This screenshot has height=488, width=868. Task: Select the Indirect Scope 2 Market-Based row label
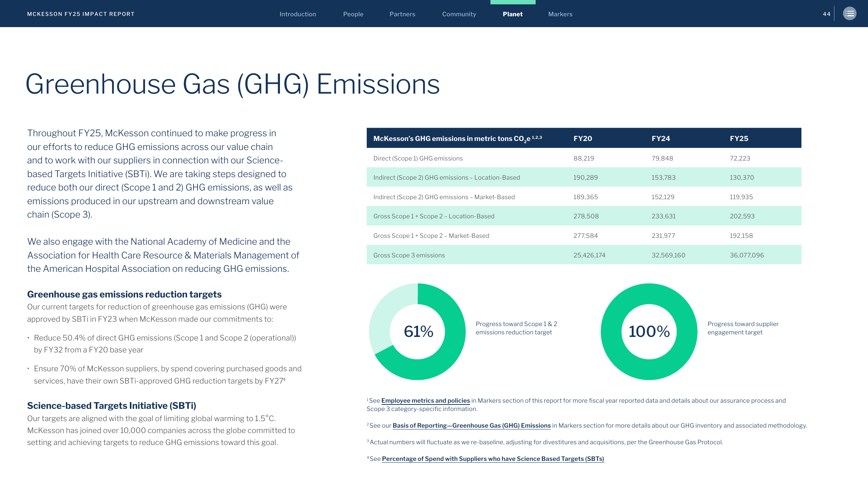pyautogui.click(x=444, y=197)
